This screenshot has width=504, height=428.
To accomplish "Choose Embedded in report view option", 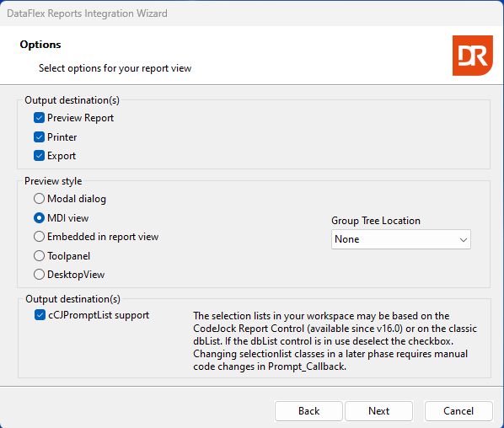I will click(39, 237).
